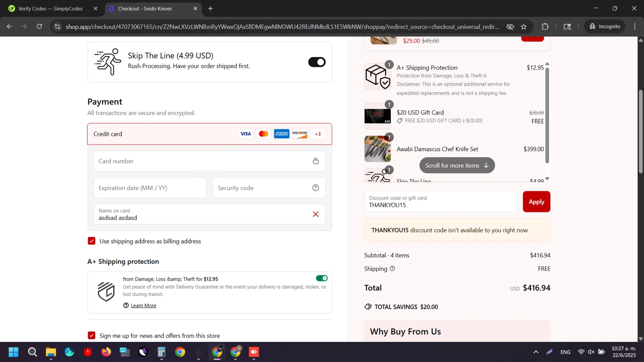
Task: Click the A+ Shipping Protection product thumbnail
Action: [377, 77]
